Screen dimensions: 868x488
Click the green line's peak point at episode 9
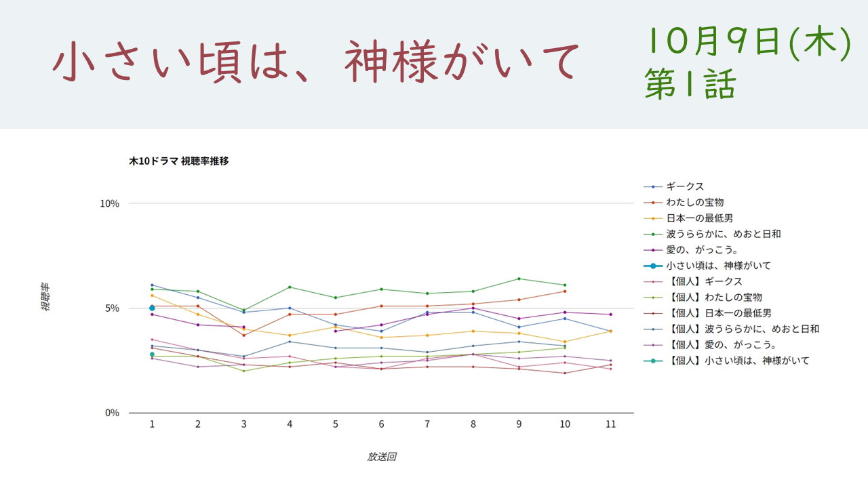click(x=519, y=279)
